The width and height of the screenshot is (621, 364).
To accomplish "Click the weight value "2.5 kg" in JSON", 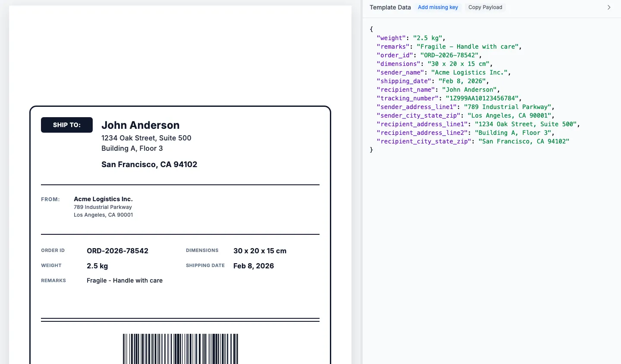I will pos(427,38).
